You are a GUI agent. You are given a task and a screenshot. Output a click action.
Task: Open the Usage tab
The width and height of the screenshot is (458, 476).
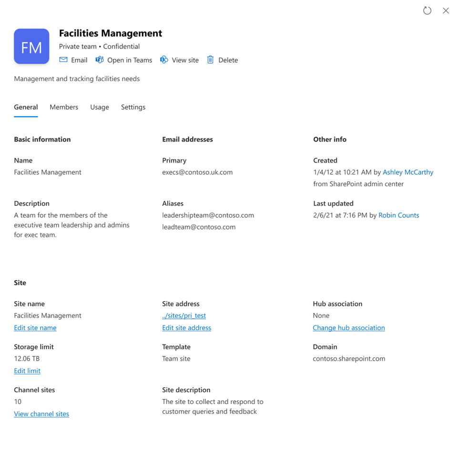pyautogui.click(x=100, y=107)
